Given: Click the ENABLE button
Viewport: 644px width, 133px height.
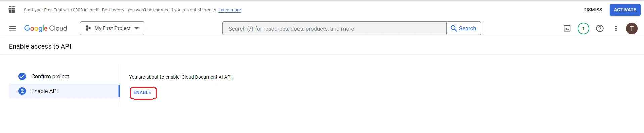Looking at the screenshot, I should [x=142, y=92].
